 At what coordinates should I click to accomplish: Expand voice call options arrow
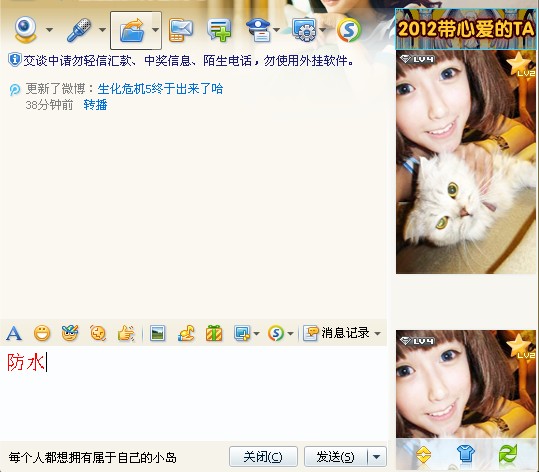(102, 30)
